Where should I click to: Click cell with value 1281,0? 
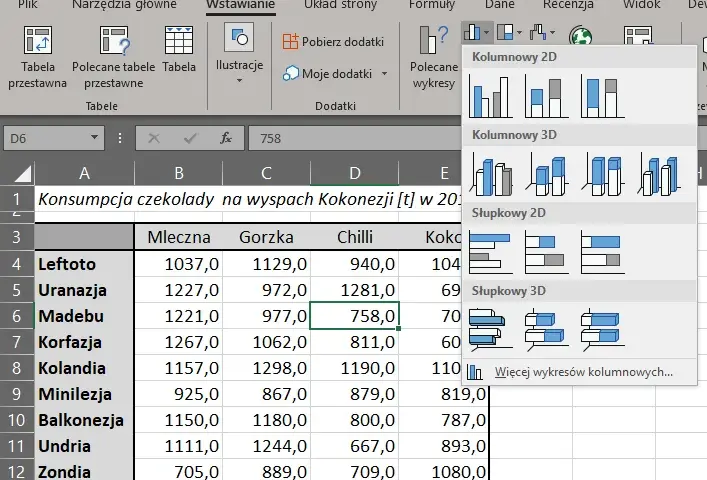pos(355,290)
